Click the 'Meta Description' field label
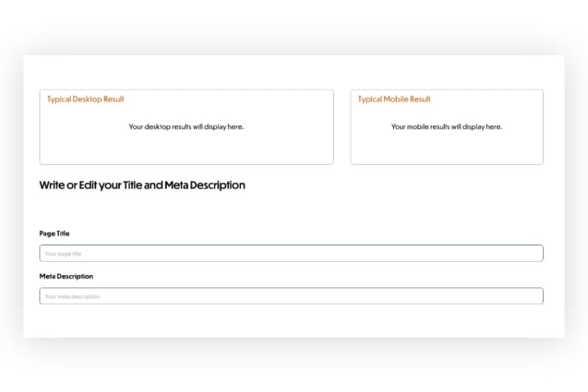 [x=66, y=277]
